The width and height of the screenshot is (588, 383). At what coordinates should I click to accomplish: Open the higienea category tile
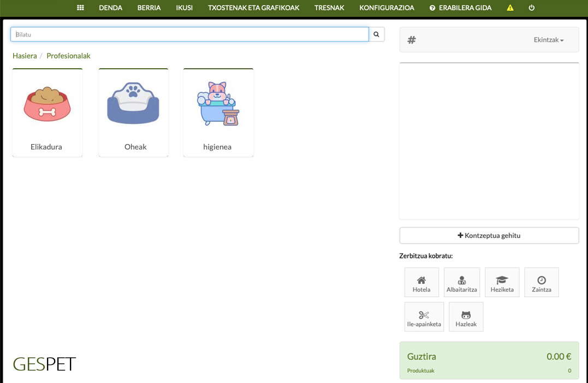[x=218, y=112]
